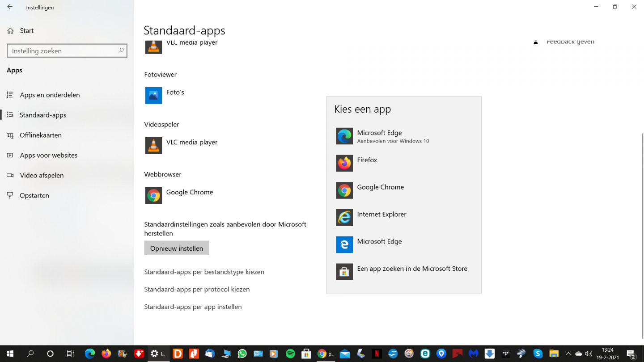Open the clock showing 13:24

pos(607,354)
